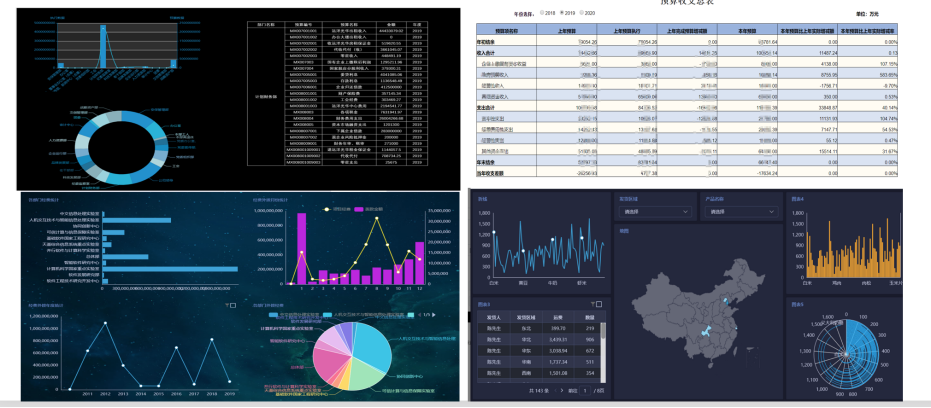931x408 pixels.
Task: Click the maximize icon above the shipper table
Action: click(600, 304)
